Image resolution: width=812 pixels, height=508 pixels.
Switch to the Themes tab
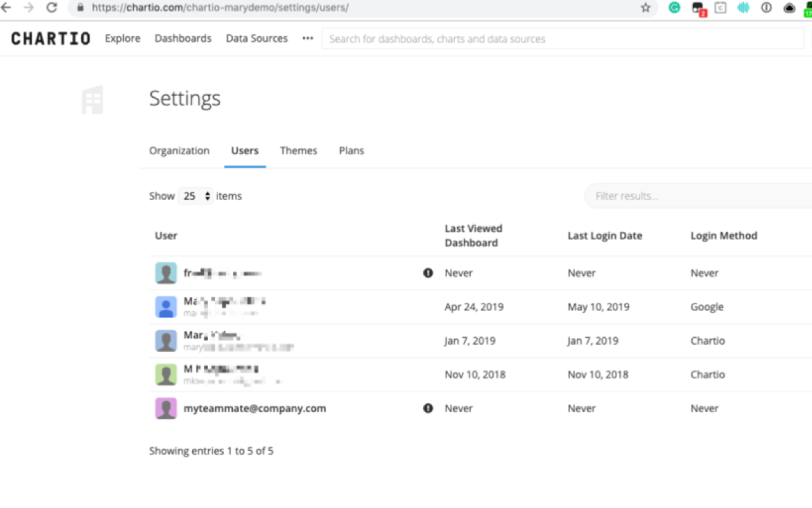[x=298, y=150]
